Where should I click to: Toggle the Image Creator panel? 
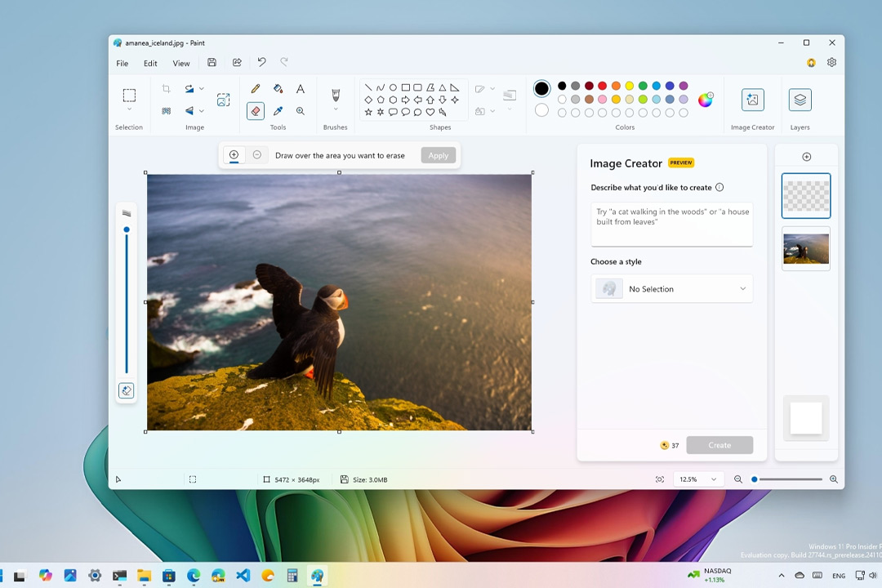(x=752, y=100)
